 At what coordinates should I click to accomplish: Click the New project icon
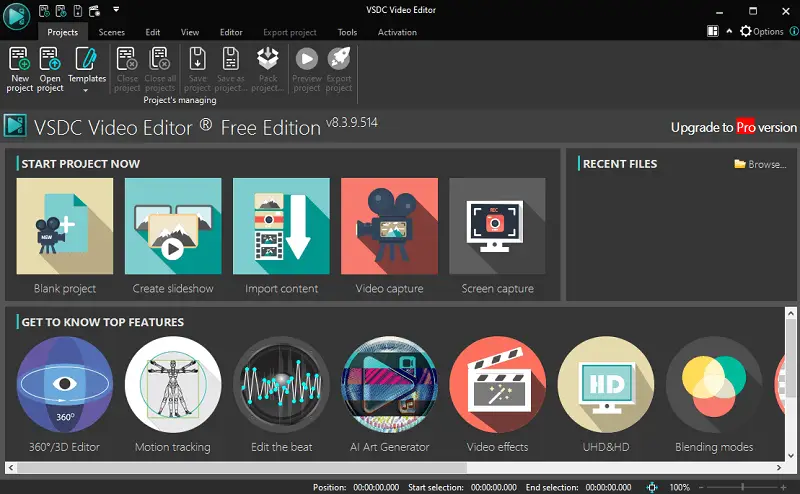tap(19, 59)
